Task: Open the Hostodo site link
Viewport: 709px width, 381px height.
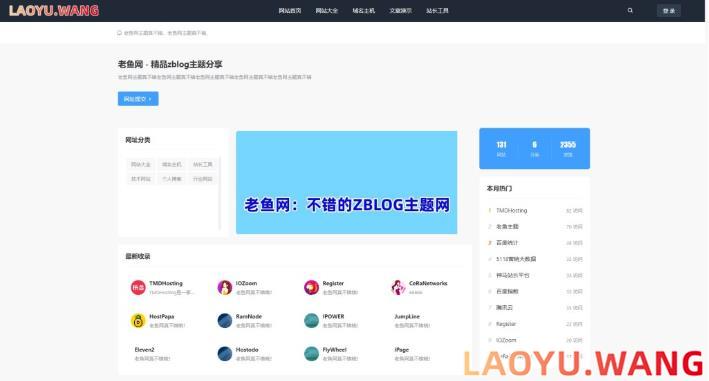Action: click(x=247, y=350)
